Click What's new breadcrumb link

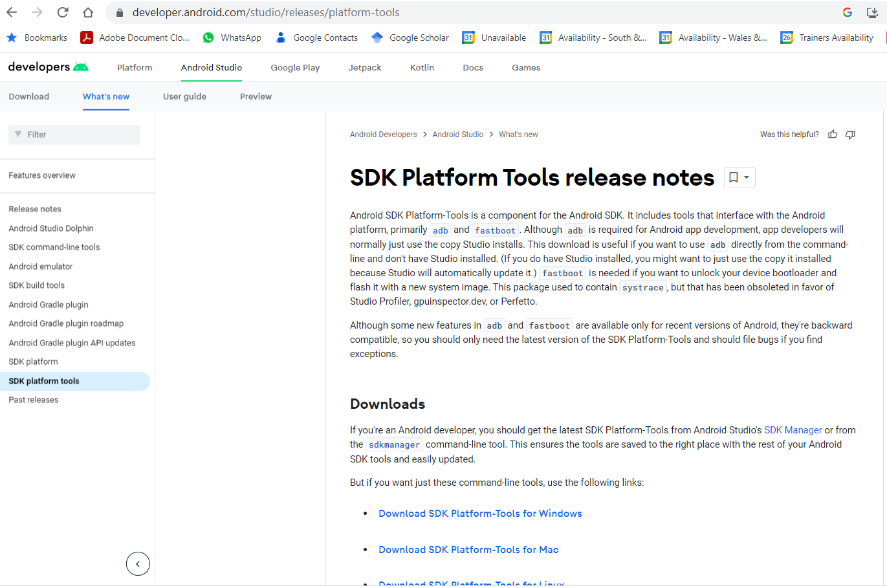[x=518, y=135]
